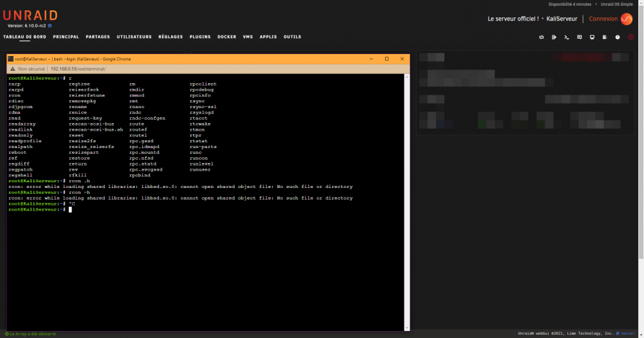
Task: Click 'runlevel' in terminal listing
Action: point(202,164)
